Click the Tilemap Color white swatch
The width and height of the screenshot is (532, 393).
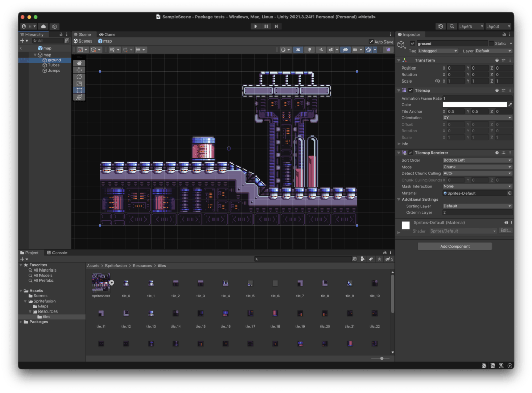(x=474, y=105)
